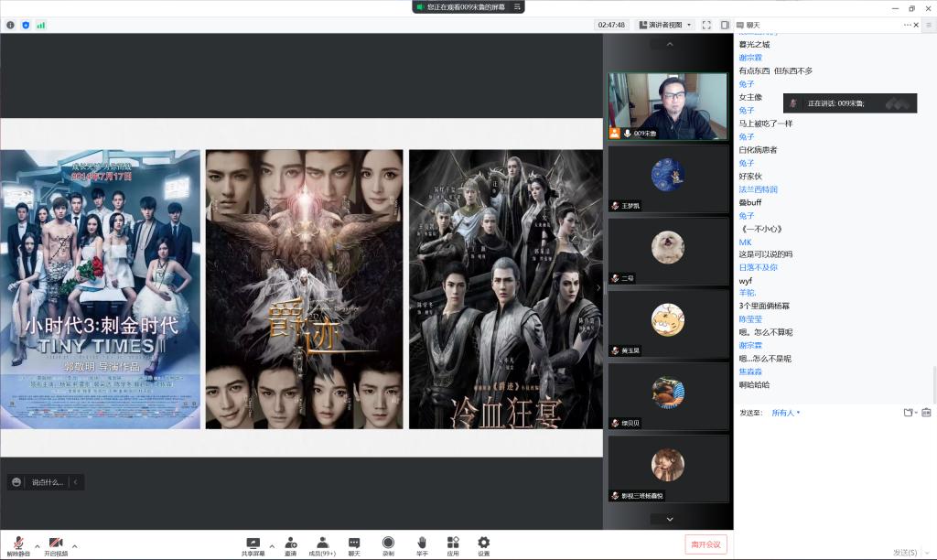The image size is (937, 560).
Task: Toggle the 聊天 (Chat) panel in toolbar
Action: pyautogui.click(x=354, y=546)
